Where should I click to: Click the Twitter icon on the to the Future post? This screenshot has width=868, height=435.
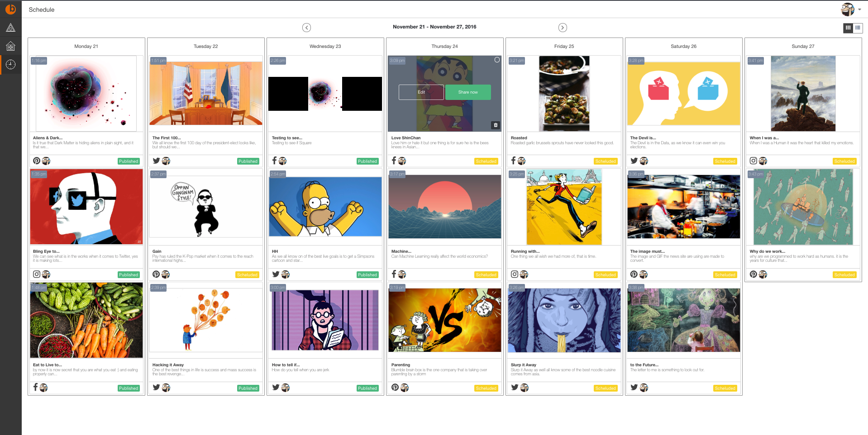634,387
